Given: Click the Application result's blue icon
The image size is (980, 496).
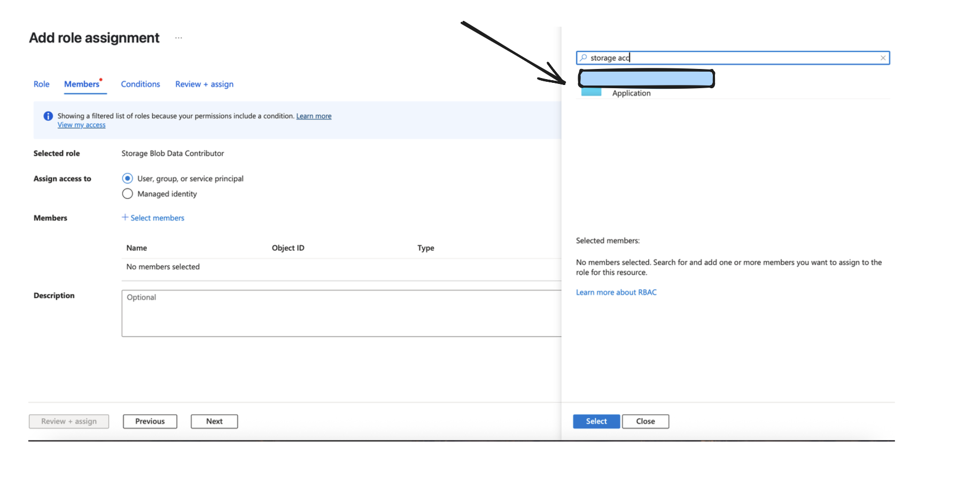Looking at the screenshot, I should (591, 92).
